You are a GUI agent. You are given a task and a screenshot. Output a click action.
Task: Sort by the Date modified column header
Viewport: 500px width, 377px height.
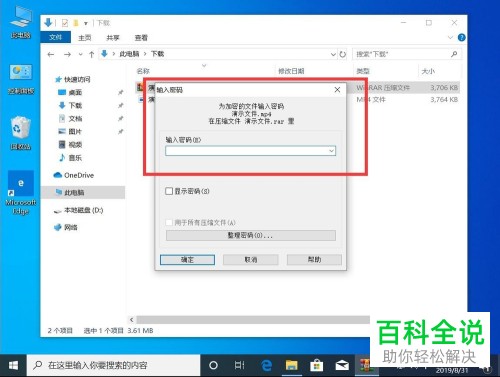(291, 71)
